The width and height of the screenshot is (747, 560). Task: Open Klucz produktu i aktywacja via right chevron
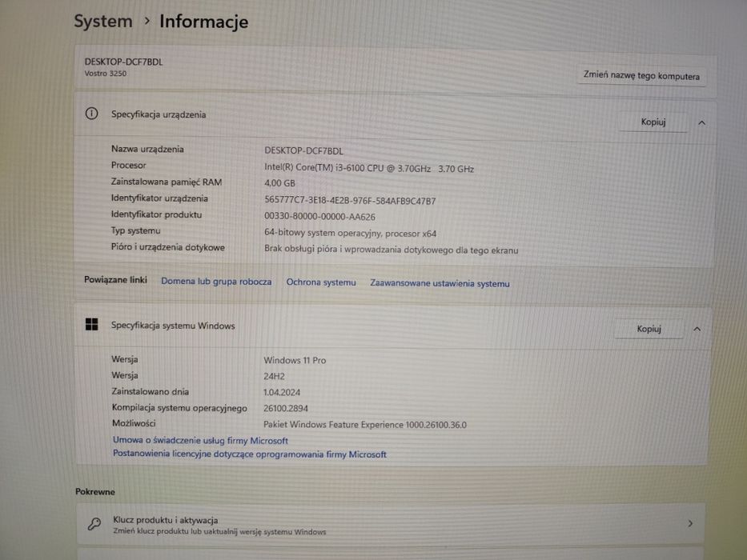pos(690,524)
